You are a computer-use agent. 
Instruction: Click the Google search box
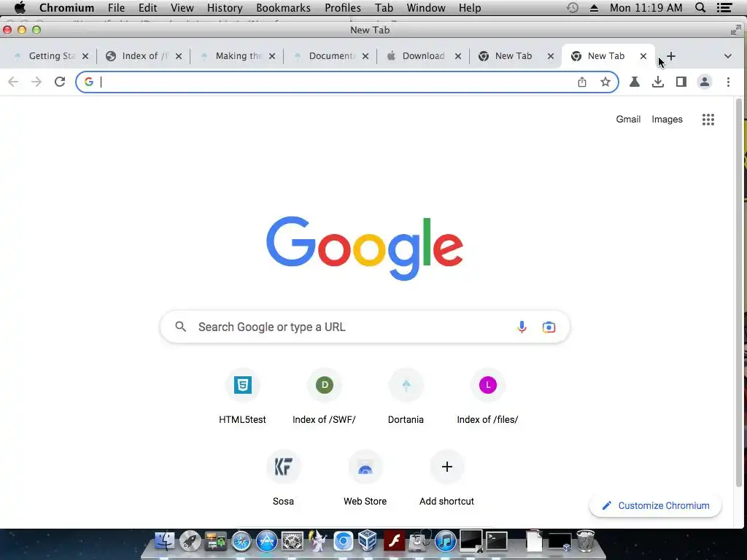pos(365,327)
